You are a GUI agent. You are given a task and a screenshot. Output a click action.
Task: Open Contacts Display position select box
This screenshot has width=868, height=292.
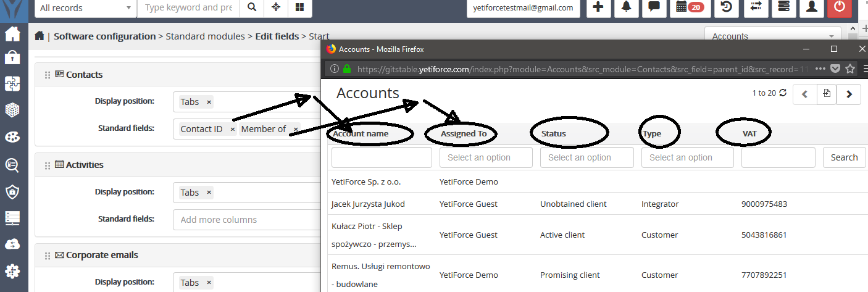[x=247, y=102]
